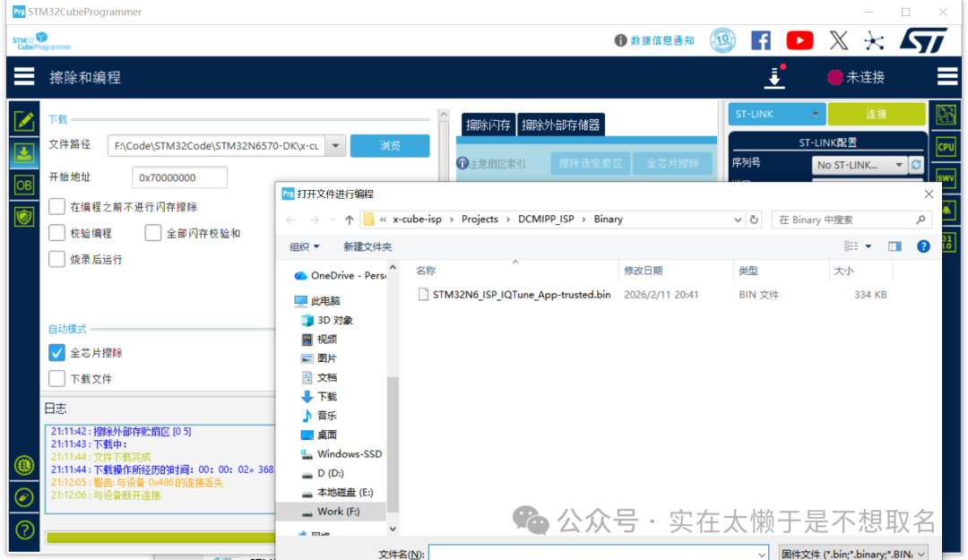Select OneDrive in the navigation tree
This screenshot has width=968, height=560.
(x=340, y=275)
